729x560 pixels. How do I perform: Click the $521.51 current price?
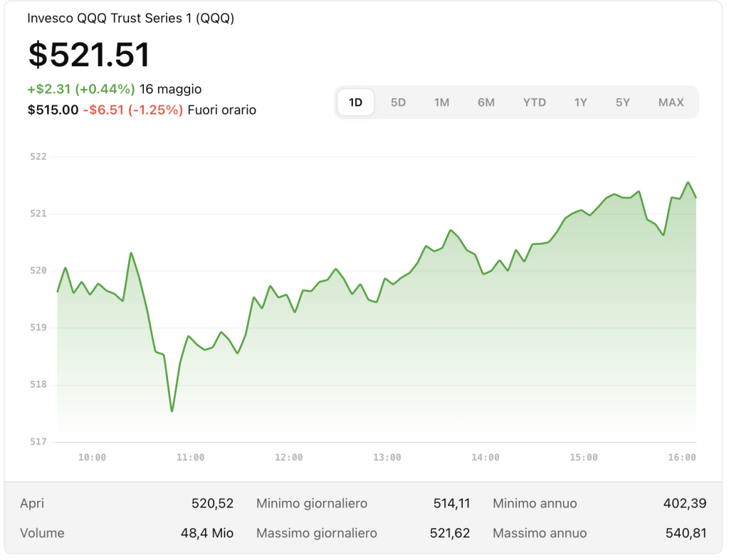pos(89,54)
